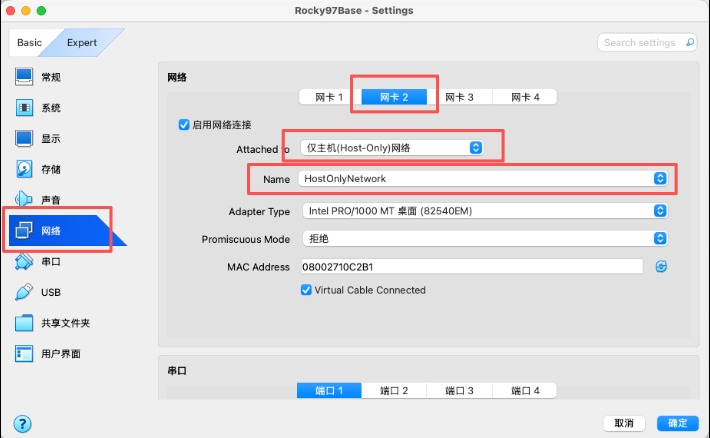Screen dimensions: 710x438
Task: Open the 常规 (General) settings icon
Action: [x=25, y=77]
